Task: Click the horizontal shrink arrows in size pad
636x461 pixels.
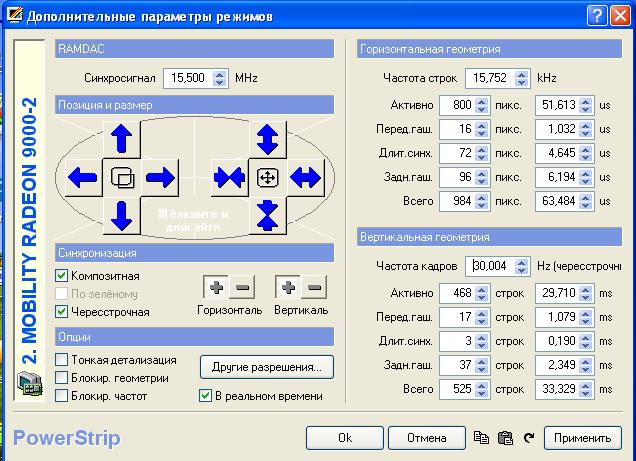Action: point(230,178)
